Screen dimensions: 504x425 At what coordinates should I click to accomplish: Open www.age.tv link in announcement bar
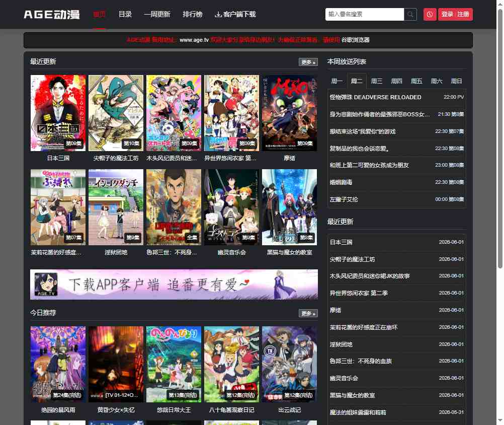[194, 40]
